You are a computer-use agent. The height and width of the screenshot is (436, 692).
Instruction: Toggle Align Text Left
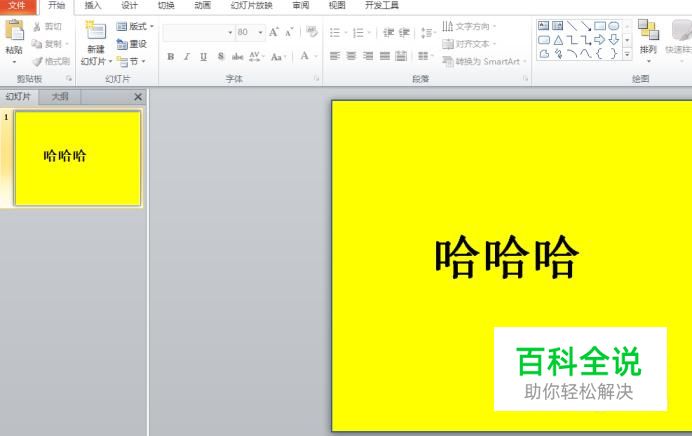coord(335,56)
